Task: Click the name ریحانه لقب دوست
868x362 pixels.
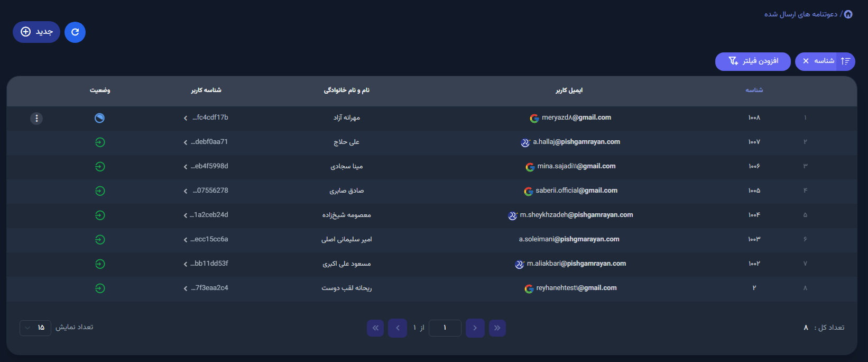Action: [347, 288]
